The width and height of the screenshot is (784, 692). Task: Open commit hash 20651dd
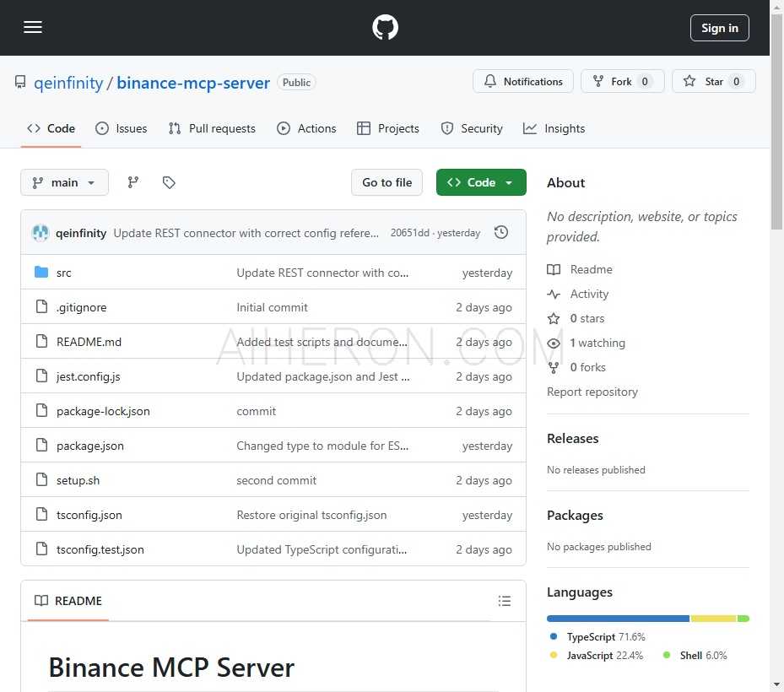[x=409, y=233]
